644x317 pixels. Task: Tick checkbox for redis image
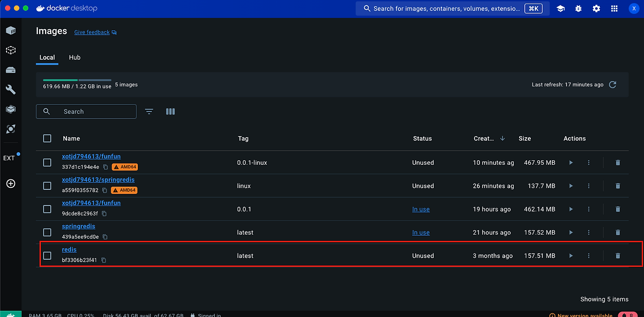tap(47, 256)
